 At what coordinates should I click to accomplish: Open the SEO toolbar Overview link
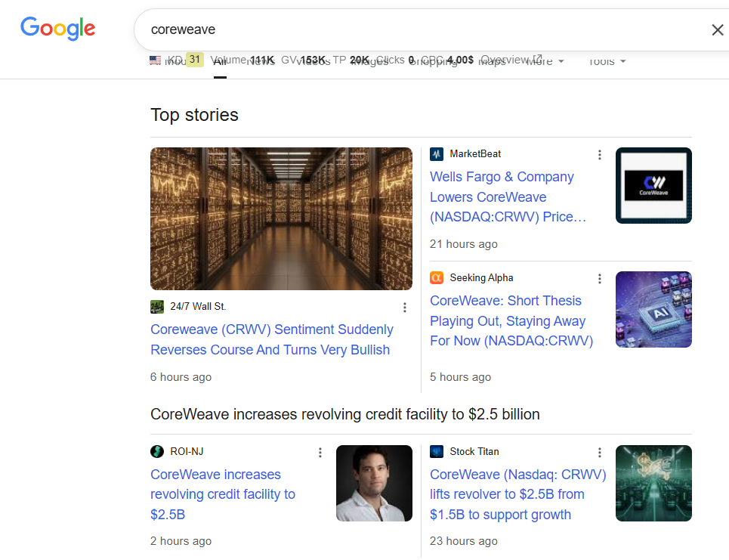tap(511, 60)
